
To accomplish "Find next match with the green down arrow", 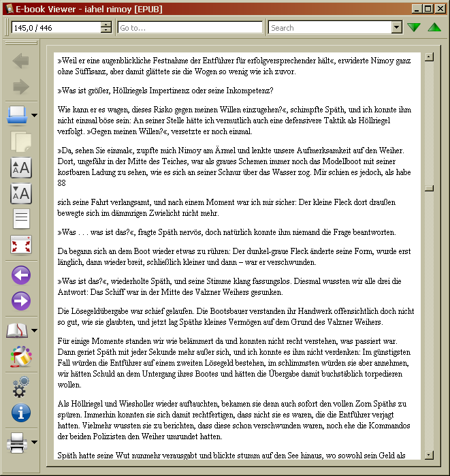I will pos(414,28).
